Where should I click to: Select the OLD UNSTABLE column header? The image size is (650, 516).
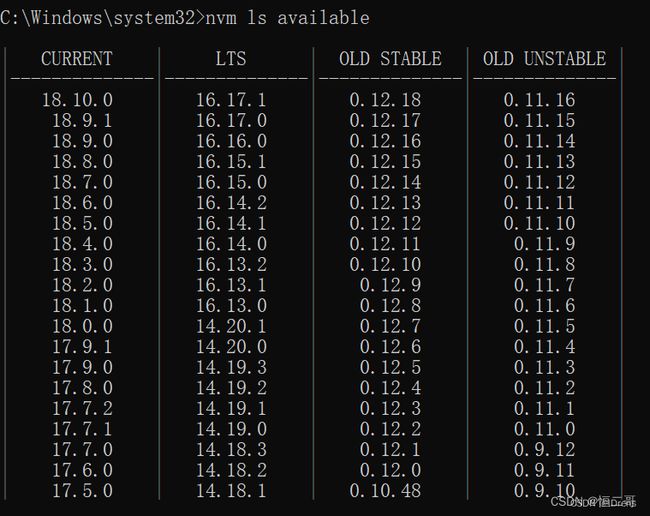coord(544,58)
